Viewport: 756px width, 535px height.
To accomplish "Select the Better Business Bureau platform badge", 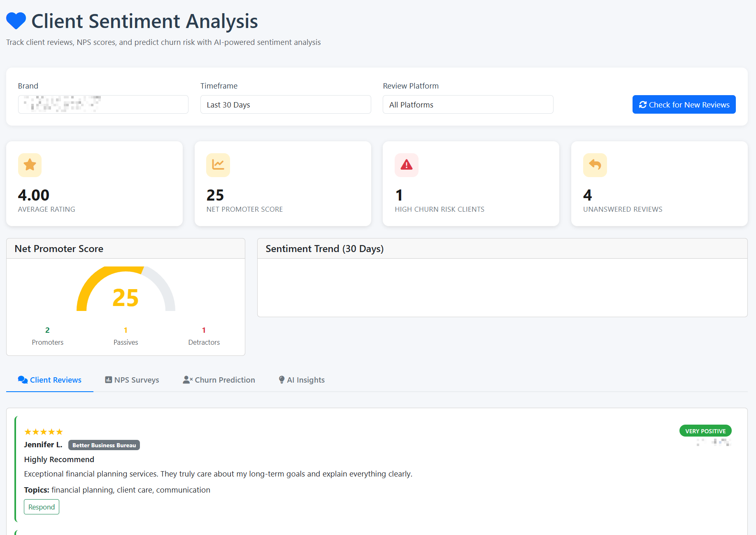I will (x=104, y=445).
